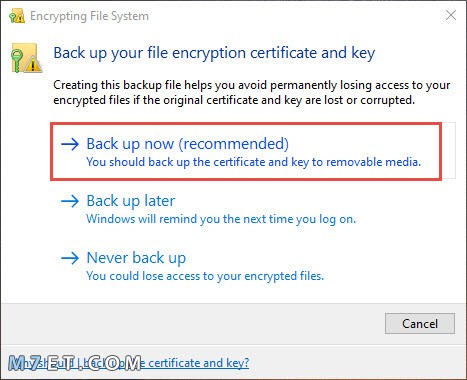Click 'Windows will remind you' description text

pyautogui.click(x=221, y=219)
